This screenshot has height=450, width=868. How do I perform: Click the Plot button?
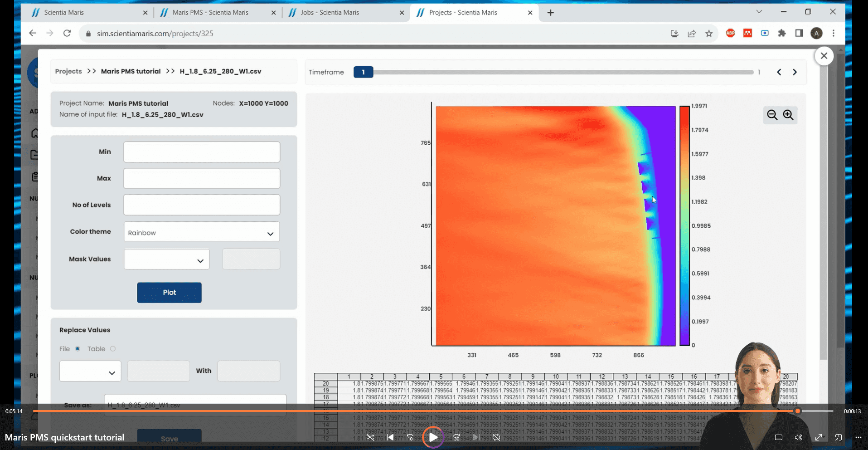click(x=169, y=293)
